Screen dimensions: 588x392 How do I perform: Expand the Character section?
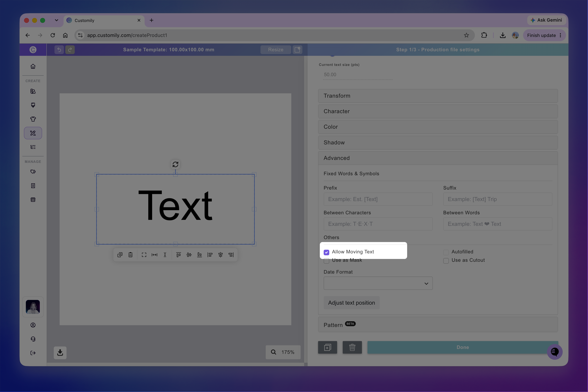click(x=438, y=111)
